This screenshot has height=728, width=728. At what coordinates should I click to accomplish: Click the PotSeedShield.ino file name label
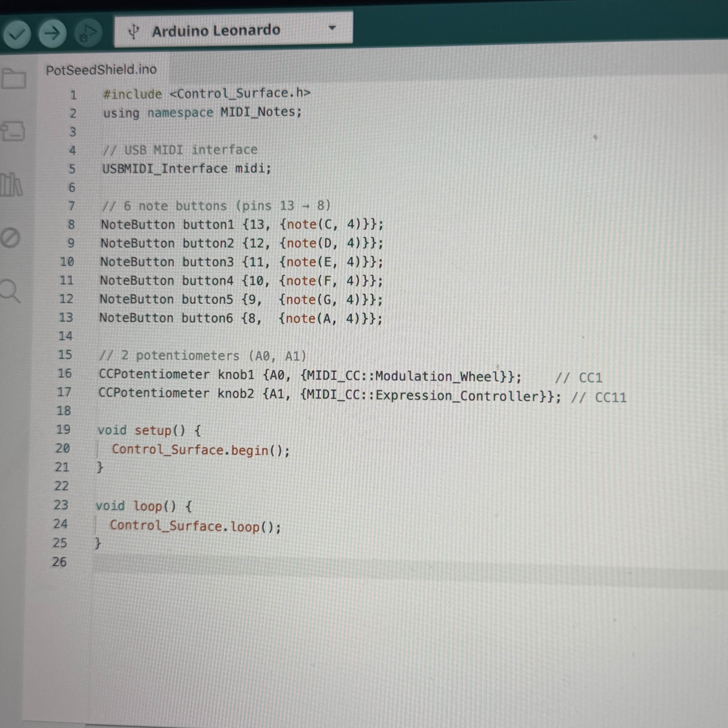pyautogui.click(x=102, y=69)
